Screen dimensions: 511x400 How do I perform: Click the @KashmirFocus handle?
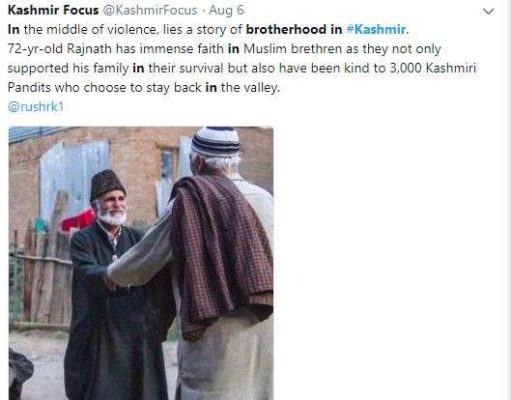click(150, 10)
